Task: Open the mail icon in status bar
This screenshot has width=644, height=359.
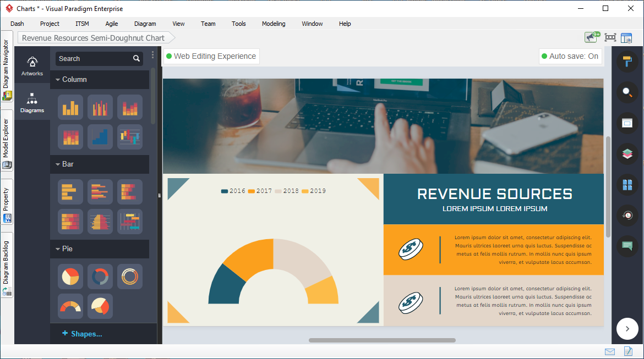Action: (x=610, y=352)
